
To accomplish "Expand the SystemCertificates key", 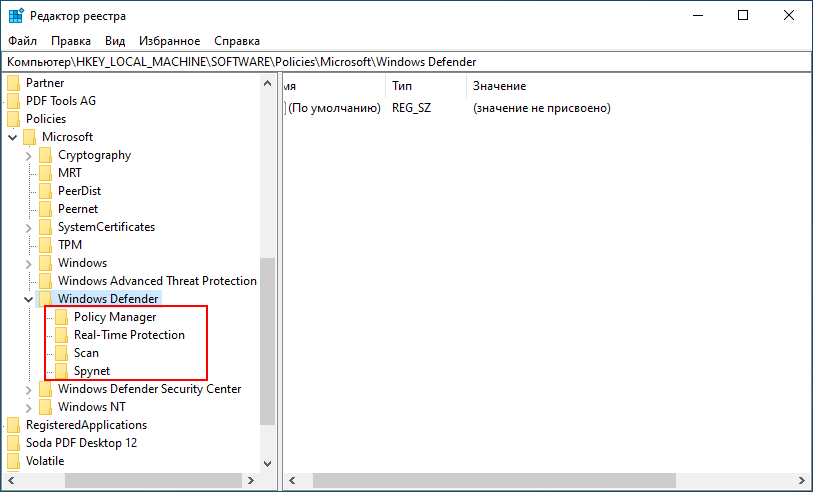I will coord(29,228).
